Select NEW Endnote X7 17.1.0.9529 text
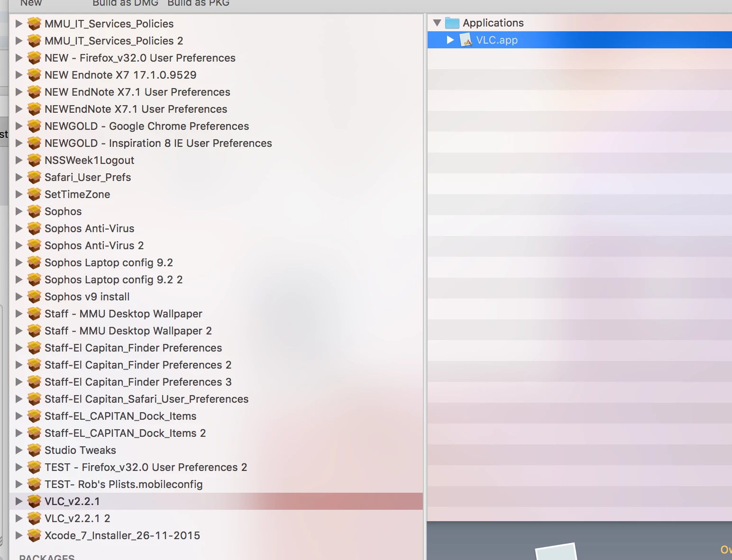This screenshot has width=732, height=560. [x=120, y=75]
